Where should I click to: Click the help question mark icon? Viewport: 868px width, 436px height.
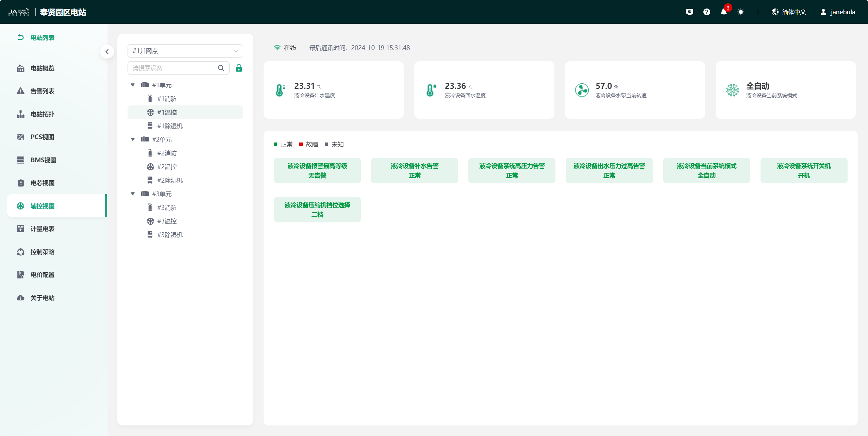pos(706,12)
